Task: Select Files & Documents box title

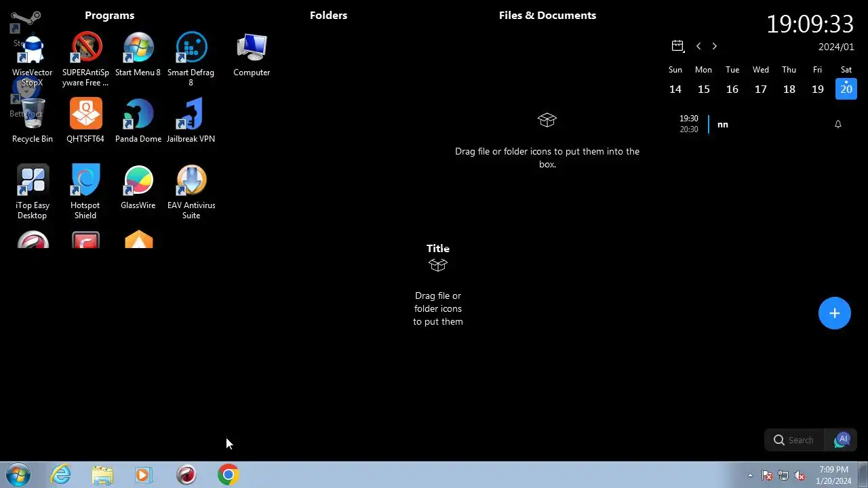Action: (548, 15)
